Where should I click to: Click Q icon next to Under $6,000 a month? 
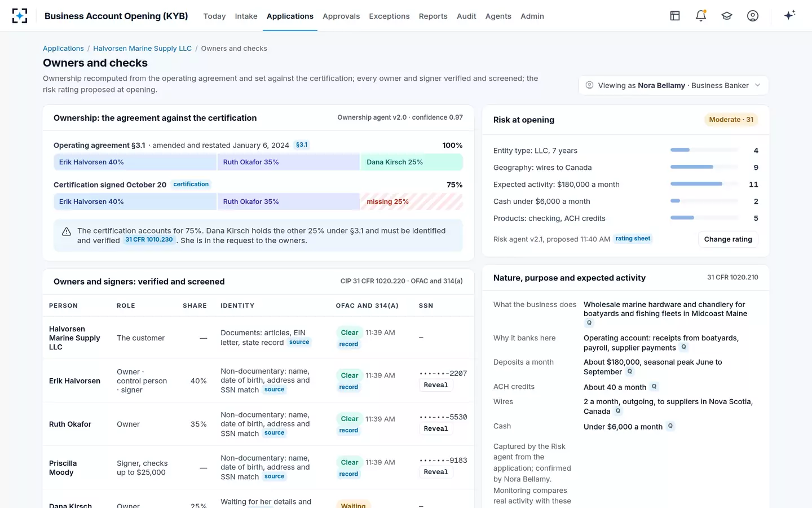(670, 426)
